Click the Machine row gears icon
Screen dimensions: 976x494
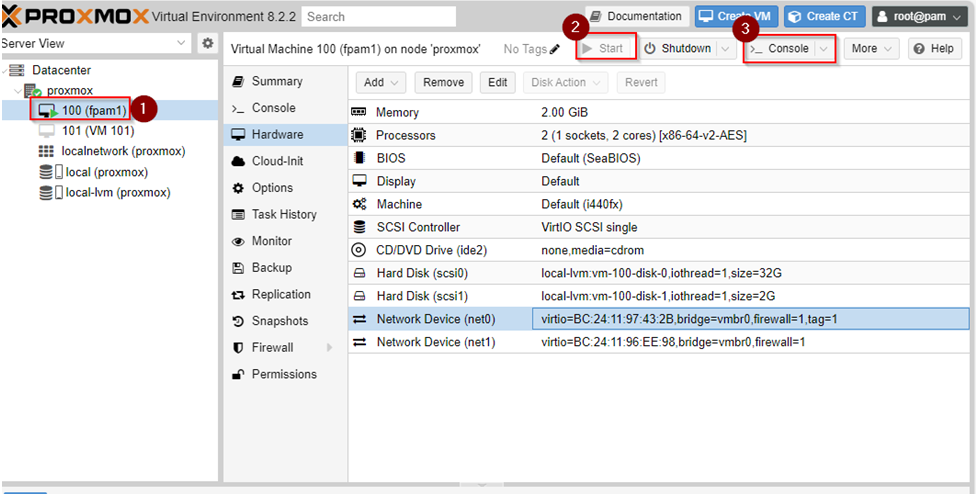click(x=359, y=204)
